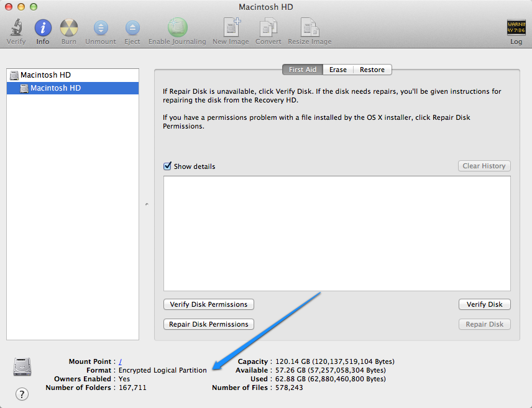Screen dimensions: 532x408
Task: Click the Verify microscope toolbar icon
Action: 16,27
